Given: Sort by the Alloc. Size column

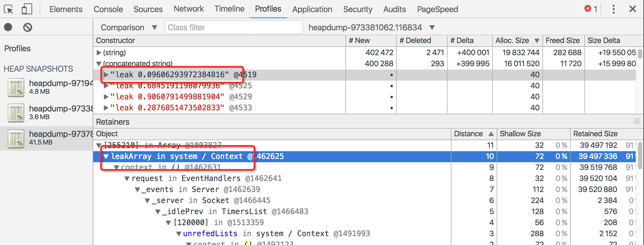Looking at the screenshot, I should (517, 41).
